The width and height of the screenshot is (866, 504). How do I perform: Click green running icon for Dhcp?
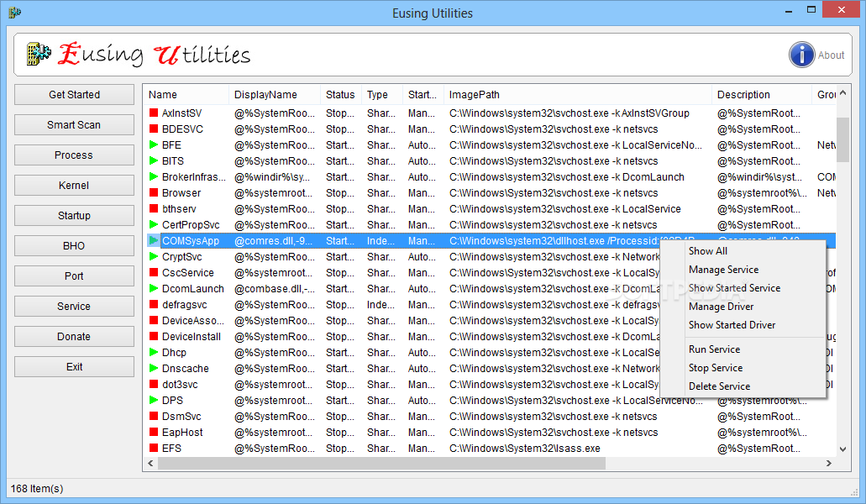click(x=154, y=352)
